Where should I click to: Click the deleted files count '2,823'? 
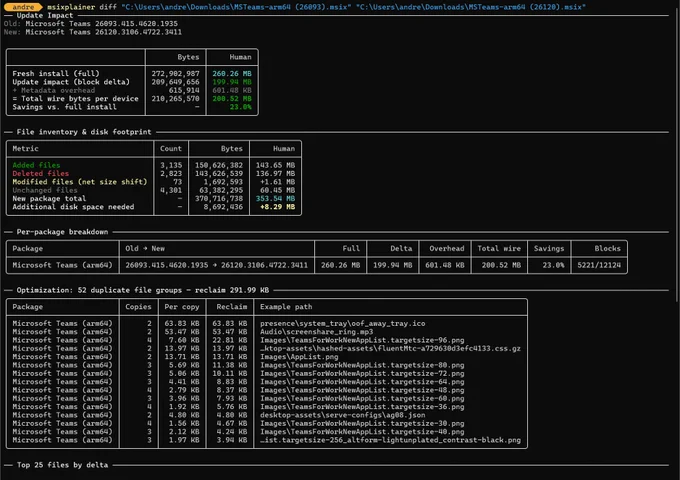click(x=171, y=173)
